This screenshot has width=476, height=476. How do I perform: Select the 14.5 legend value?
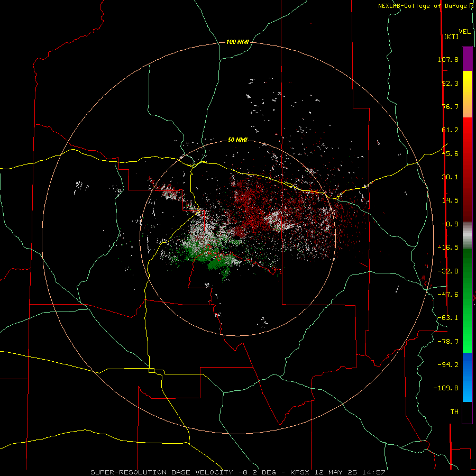point(450,200)
